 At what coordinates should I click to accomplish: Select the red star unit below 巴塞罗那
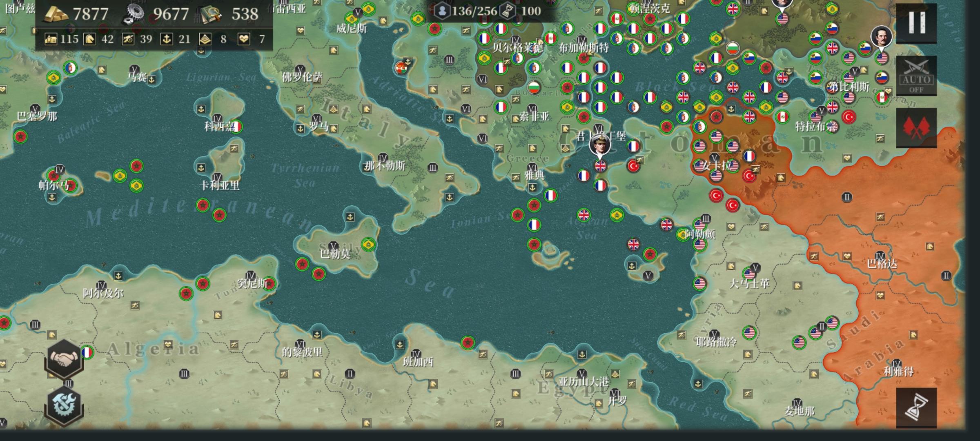(20, 136)
